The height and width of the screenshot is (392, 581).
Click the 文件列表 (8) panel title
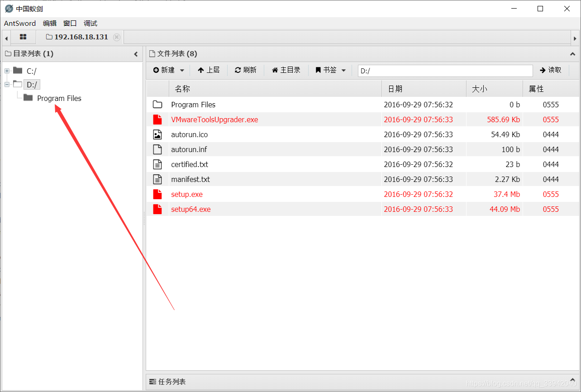click(177, 54)
